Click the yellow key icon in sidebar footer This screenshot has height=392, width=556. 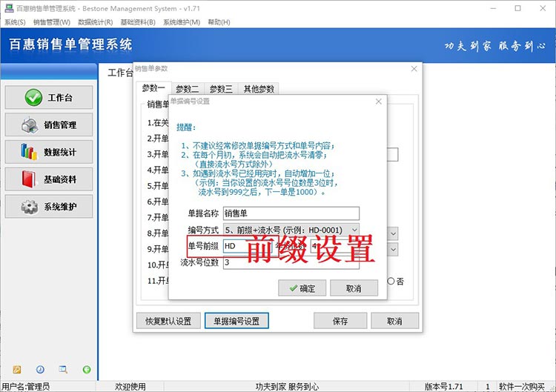coord(16,370)
